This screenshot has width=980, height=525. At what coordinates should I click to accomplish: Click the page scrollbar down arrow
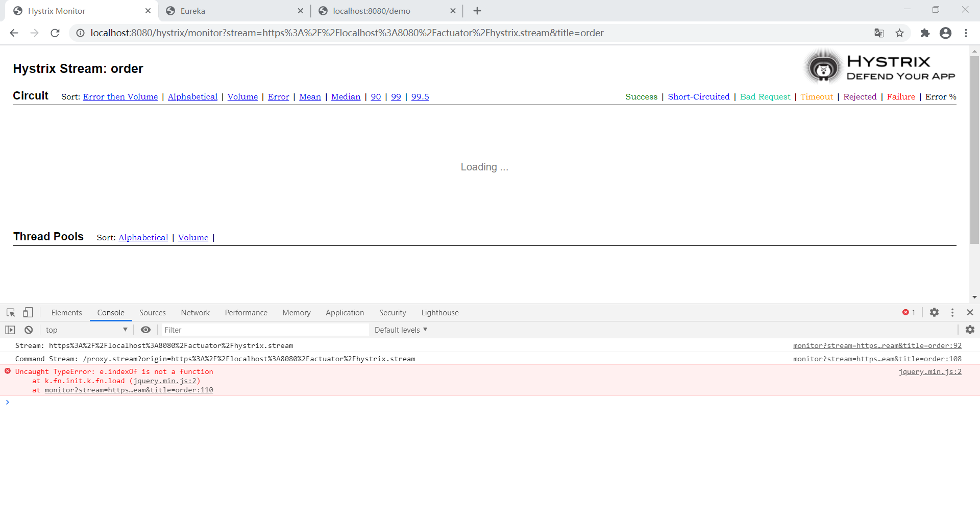pyautogui.click(x=974, y=297)
